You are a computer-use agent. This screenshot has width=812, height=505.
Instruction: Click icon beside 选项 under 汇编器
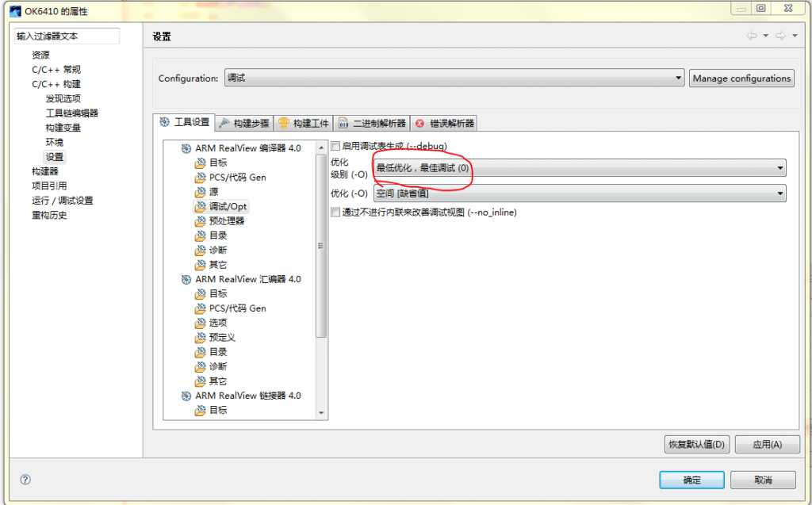(x=201, y=323)
